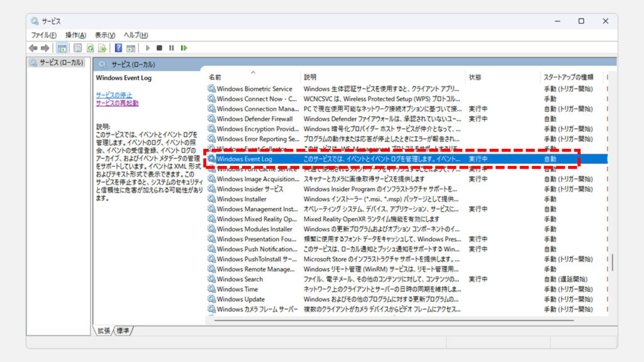Select the Windows Event Log row
The image size is (644, 362).
click(407, 159)
